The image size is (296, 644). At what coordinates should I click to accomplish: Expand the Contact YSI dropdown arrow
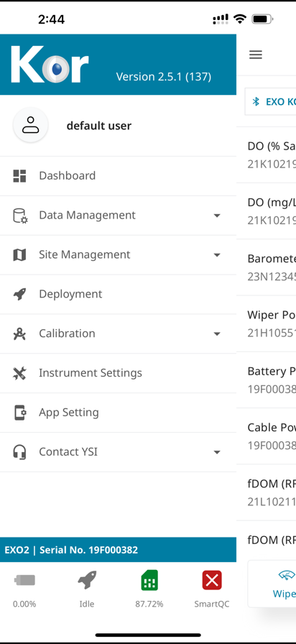tap(217, 452)
